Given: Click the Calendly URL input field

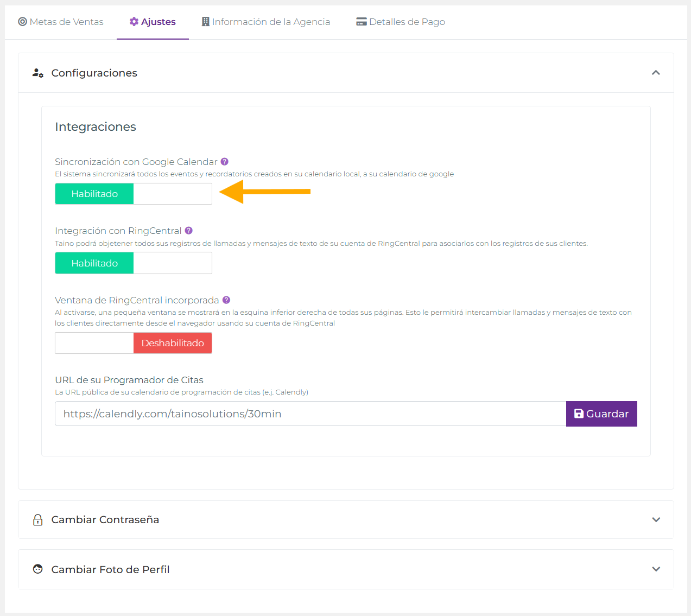Looking at the screenshot, I should [309, 414].
